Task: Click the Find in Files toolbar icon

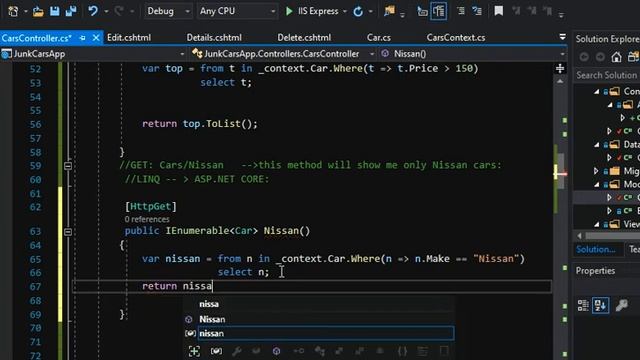Action: [389, 11]
